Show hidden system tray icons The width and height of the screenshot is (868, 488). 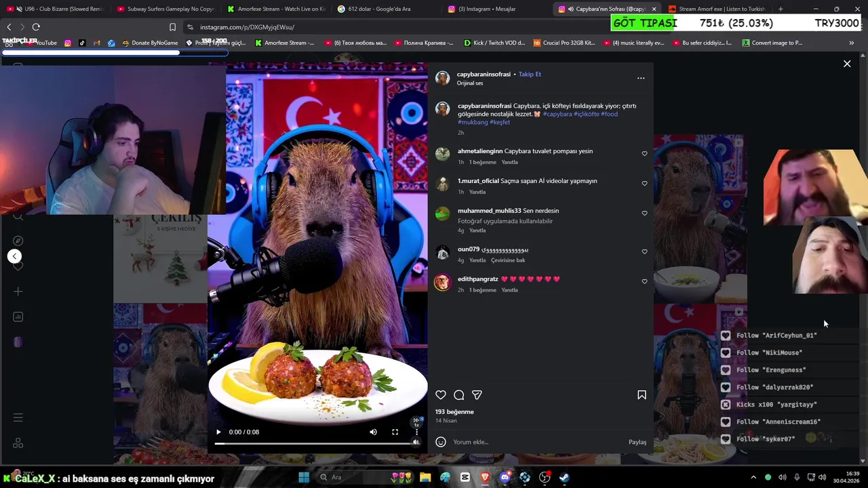[753, 477]
